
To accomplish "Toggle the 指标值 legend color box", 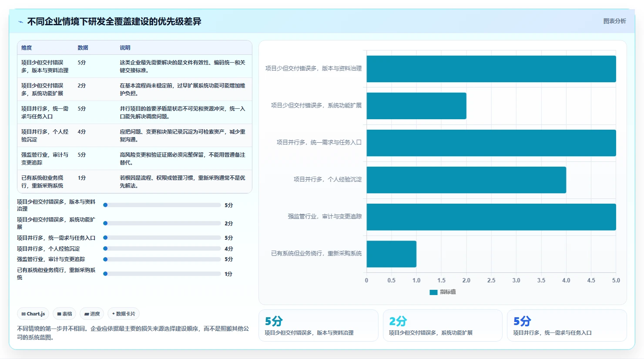I will [433, 292].
